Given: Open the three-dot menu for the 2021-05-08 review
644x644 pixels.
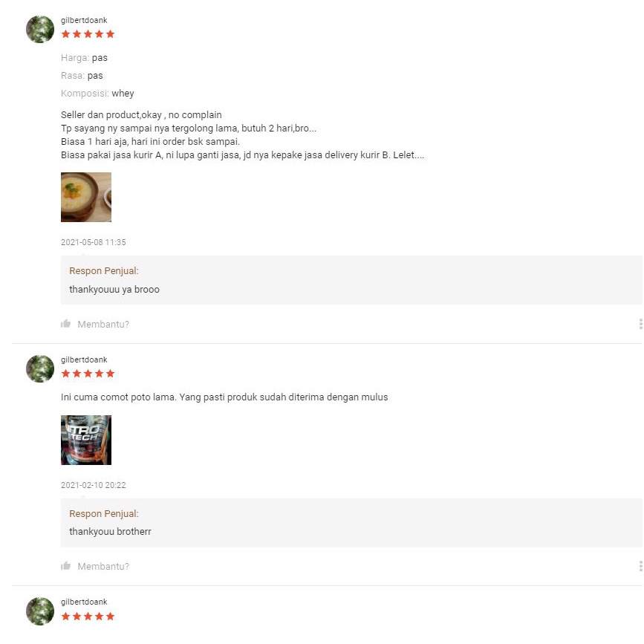Looking at the screenshot, I should coord(640,324).
